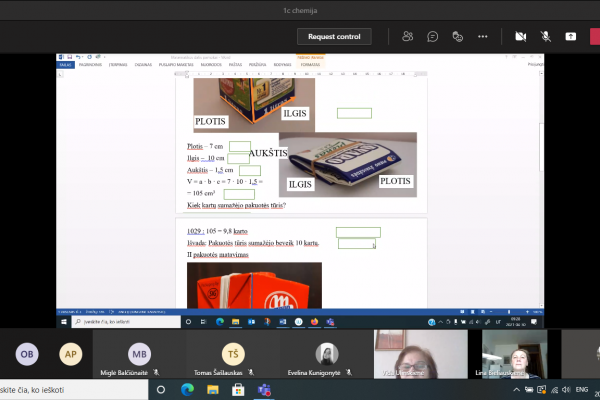Open Microsoft Store from local taskbar

(x=238, y=390)
